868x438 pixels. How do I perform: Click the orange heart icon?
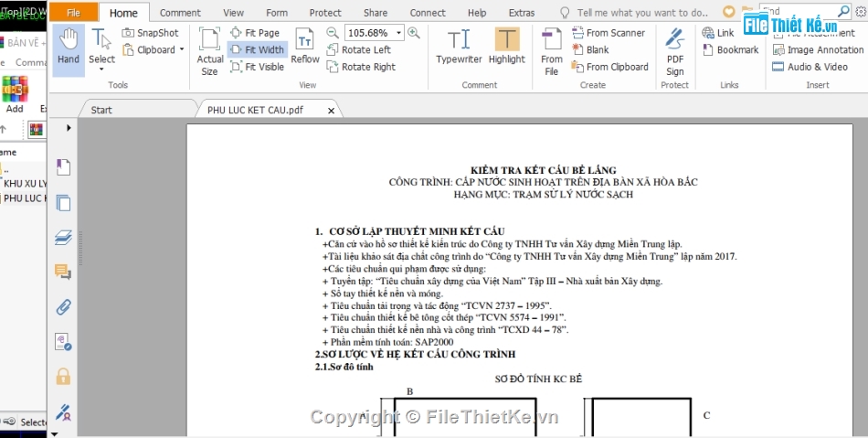coord(729,12)
